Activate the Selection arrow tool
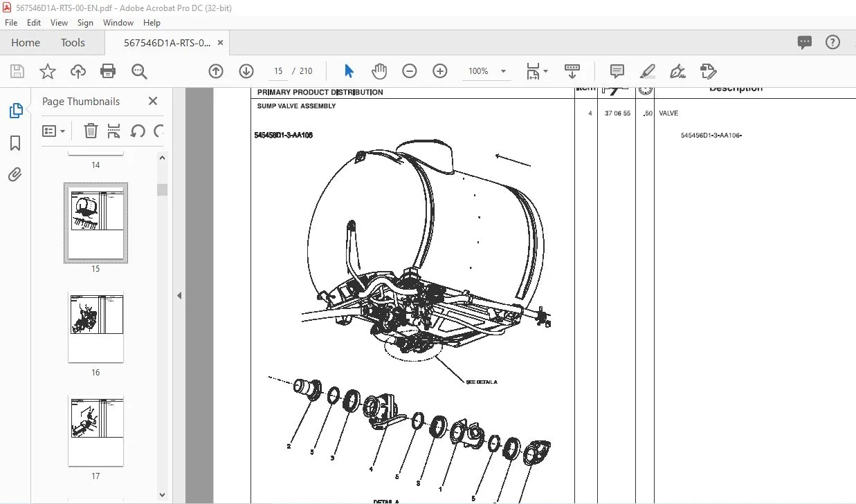 tap(349, 71)
